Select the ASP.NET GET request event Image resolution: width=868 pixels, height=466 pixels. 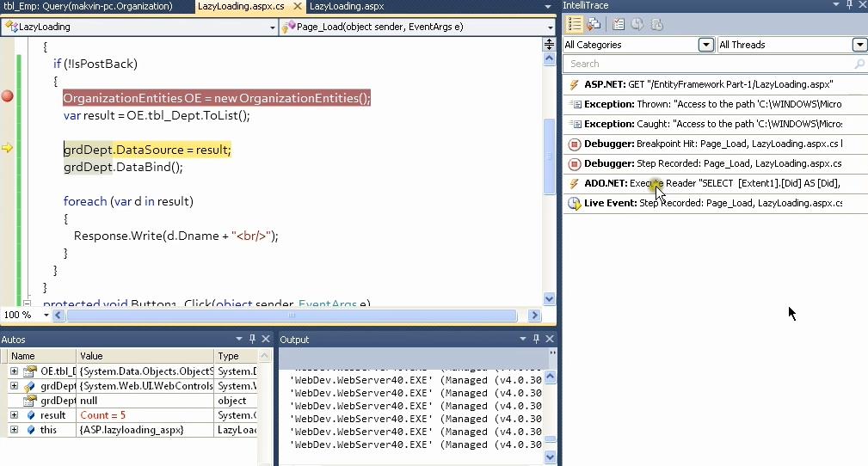click(715, 84)
